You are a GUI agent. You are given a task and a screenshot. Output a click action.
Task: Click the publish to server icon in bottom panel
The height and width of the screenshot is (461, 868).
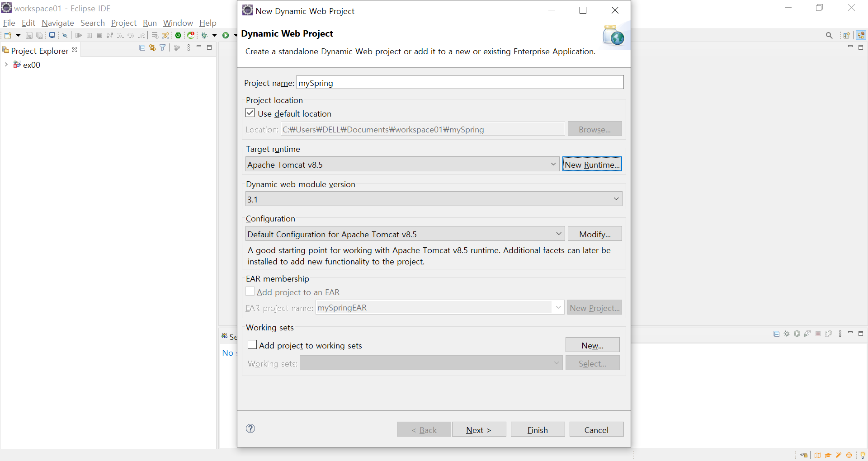pyautogui.click(x=828, y=334)
